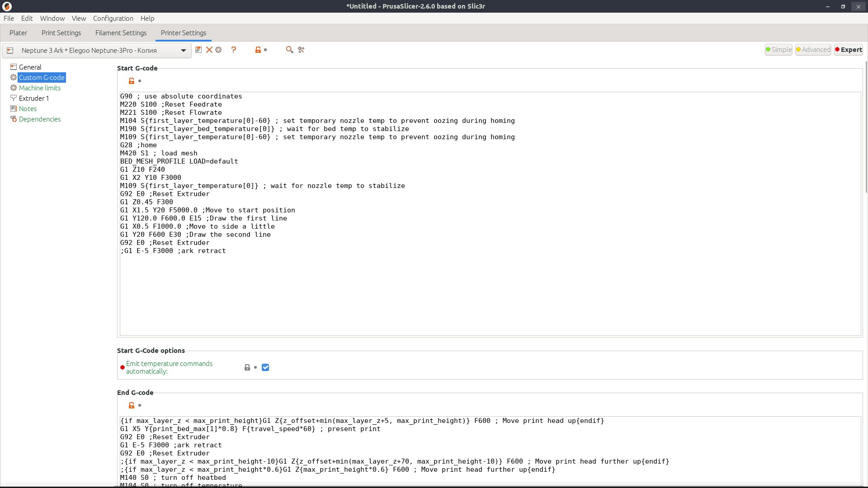Switch to the Print Settings tab

(61, 33)
